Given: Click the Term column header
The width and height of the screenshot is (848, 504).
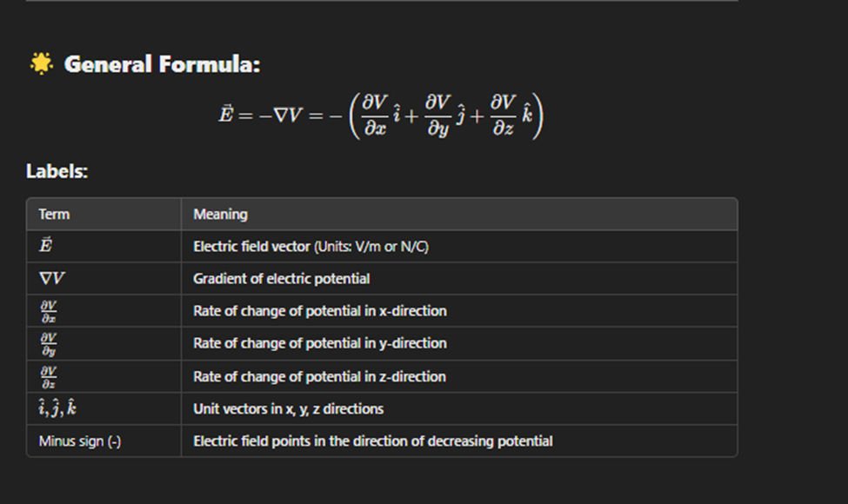Looking at the screenshot, I should (54, 215).
